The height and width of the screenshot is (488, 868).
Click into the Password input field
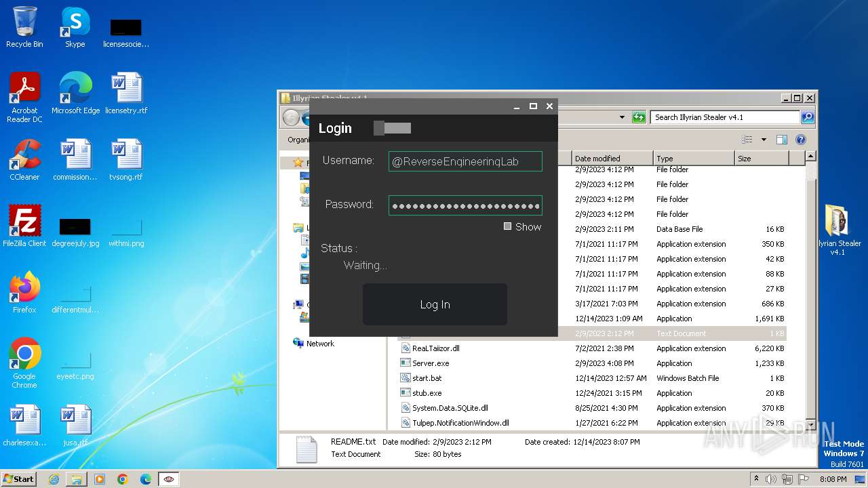pyautogui.click(x=465, y=205)
